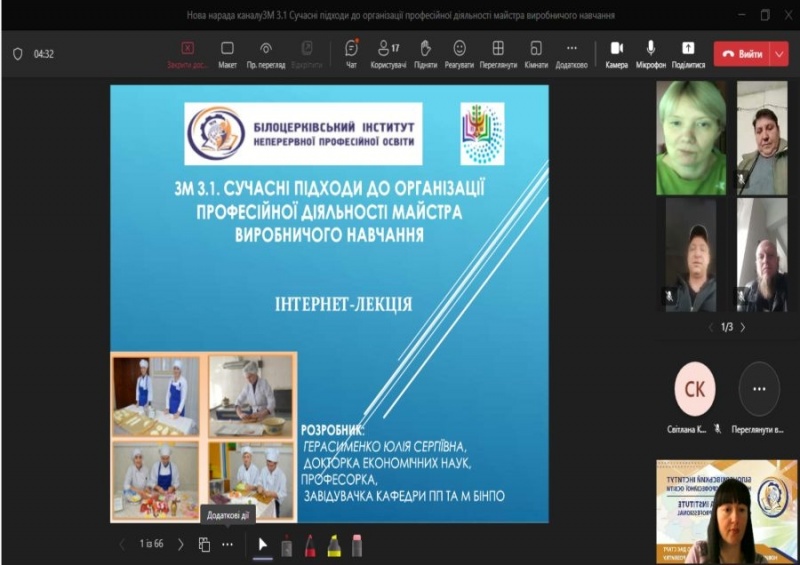800x565 pixels.
Task: Expand the dropdown arrow beside Вийти
Action: (x=779, y=54)
